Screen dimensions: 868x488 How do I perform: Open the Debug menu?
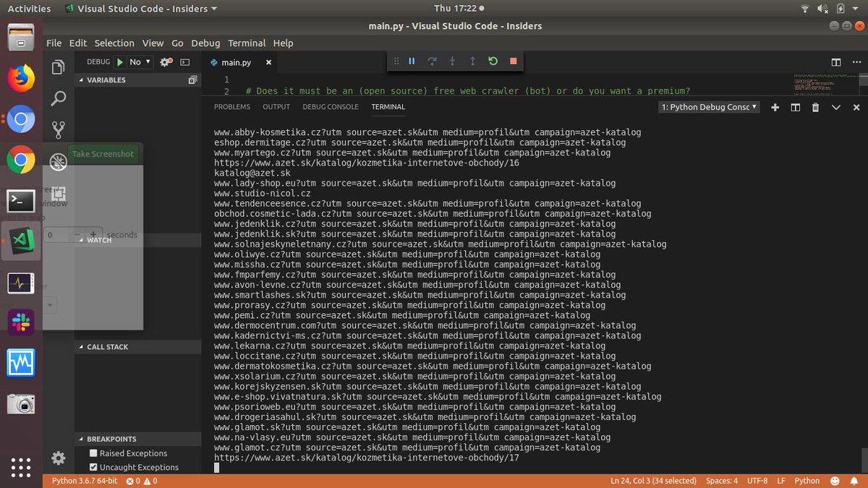[x=205, y=43]
